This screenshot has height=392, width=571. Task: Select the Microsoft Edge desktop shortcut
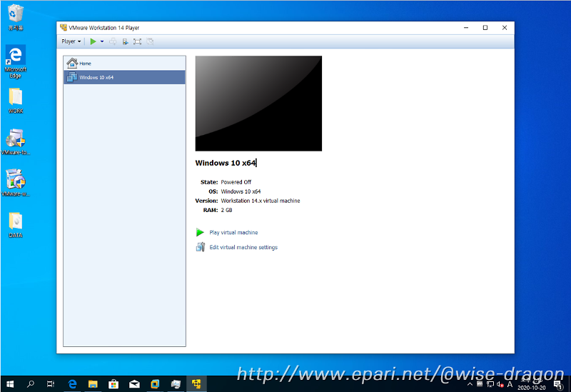(x=15, y=61)
